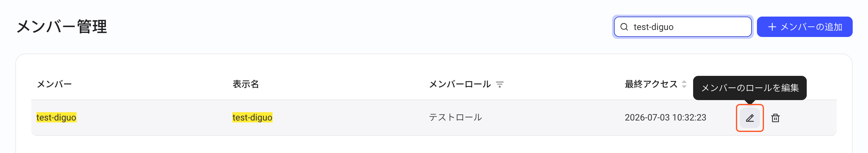The width and height of the screenshot is (868, 153).
Task: Select highlighted test-diguo in 表示名 column
Action: (x=252, y=117)
